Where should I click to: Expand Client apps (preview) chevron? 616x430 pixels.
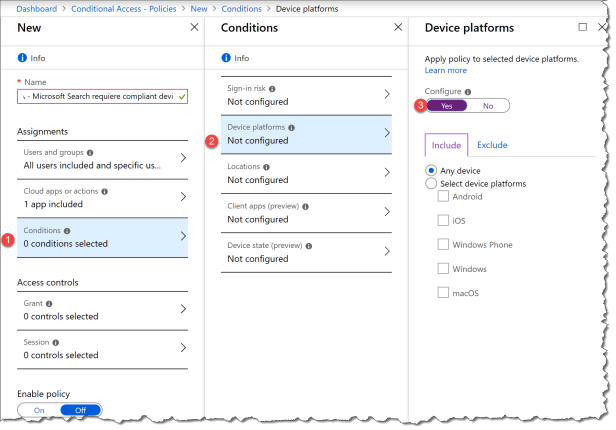pos(387,212)
